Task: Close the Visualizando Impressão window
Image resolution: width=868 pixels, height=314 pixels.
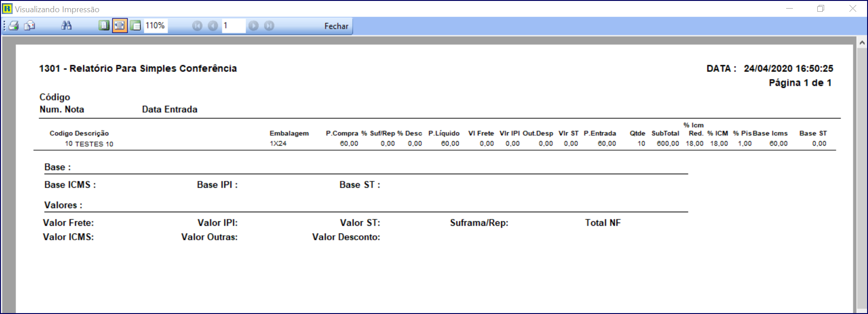Action: point(853,9)
